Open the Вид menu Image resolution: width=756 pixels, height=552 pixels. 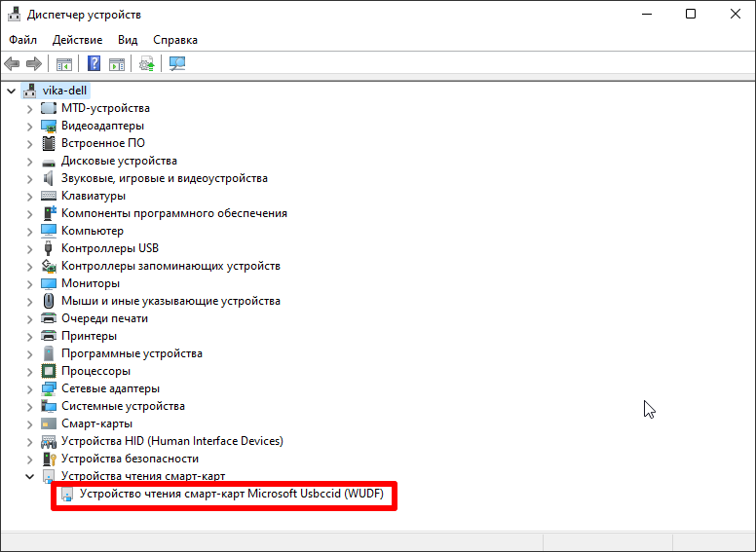tap(128, 40)
